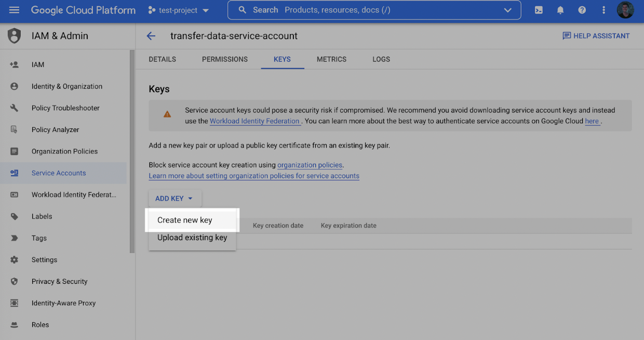644x340 pixels.
Task: Click the warning triangle icon in banner
Action: (x=167, y=114)
